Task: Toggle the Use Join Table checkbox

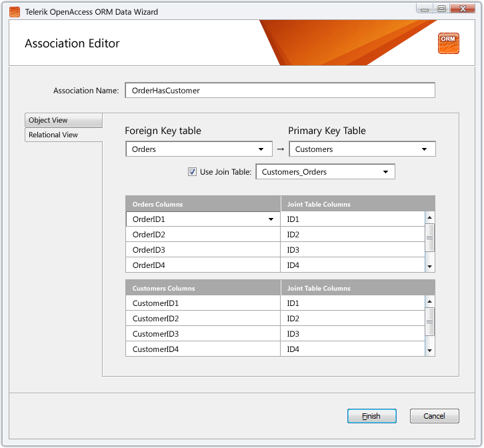Action: click(192, 171)
